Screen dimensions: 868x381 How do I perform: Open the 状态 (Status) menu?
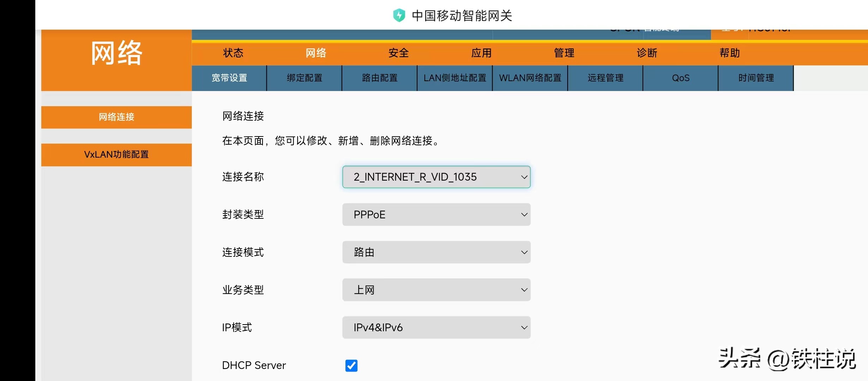233,53
